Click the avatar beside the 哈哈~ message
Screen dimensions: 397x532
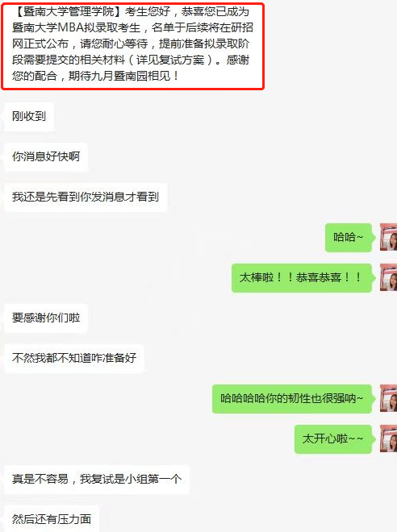tap(388, 237)
